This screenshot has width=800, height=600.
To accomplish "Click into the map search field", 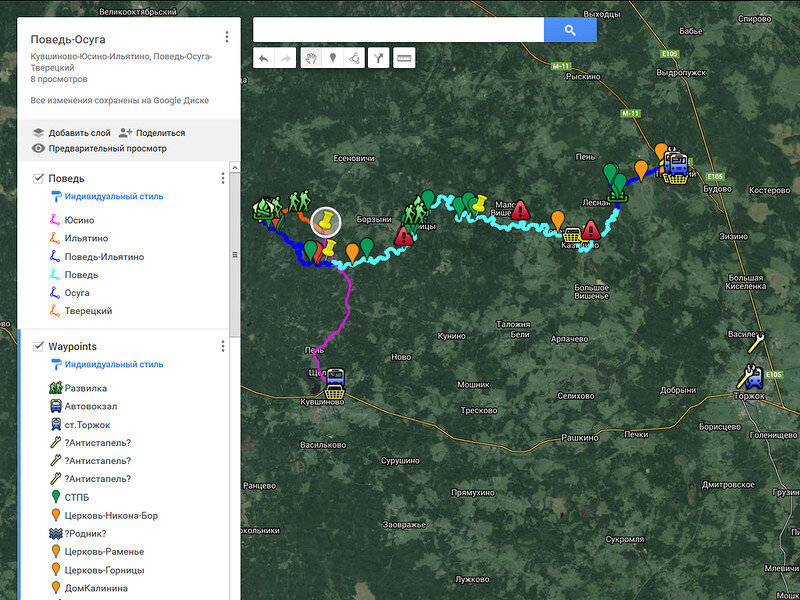I will pyautogui.click(x=398, y=30).
